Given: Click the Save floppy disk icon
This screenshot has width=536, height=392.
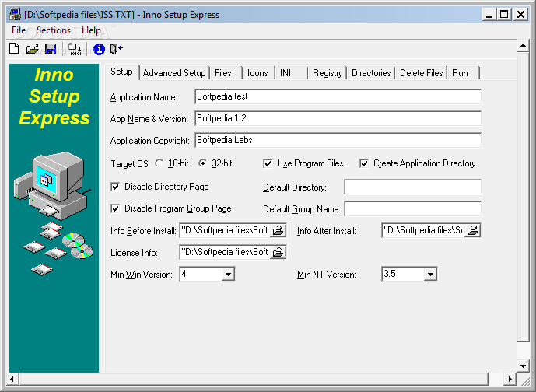Looking at the screenshot, I should (51, 49).
